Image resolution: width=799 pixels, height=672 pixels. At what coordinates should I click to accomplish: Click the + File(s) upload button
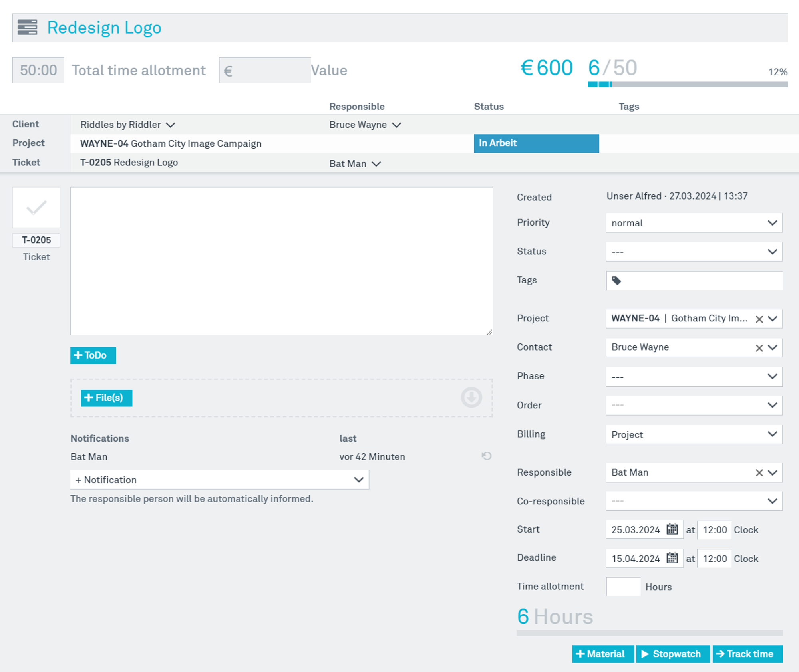pos(106,398)
